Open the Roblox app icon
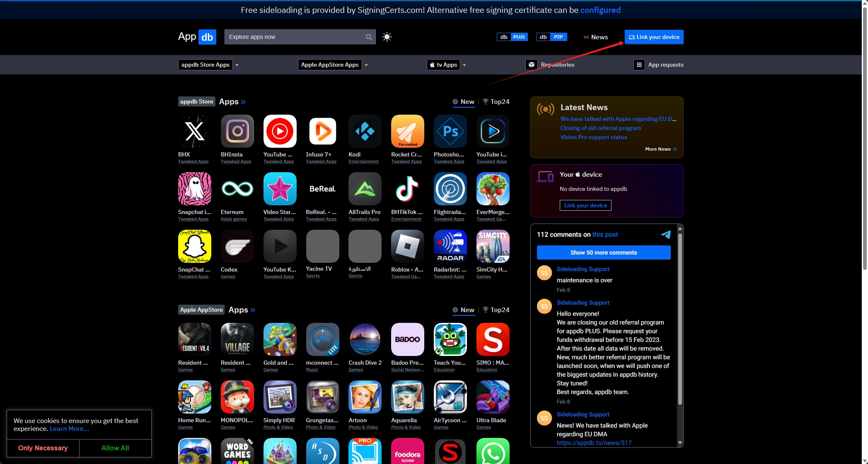The height and width of the screenshot is (464, 868). pos(407,247)
